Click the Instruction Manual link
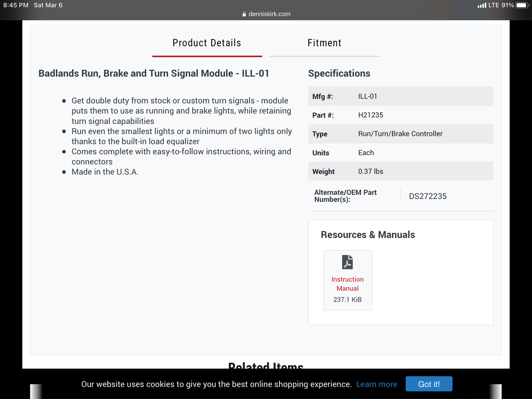The width and height of the screenshot is (532, 399). tap(347, 284)
